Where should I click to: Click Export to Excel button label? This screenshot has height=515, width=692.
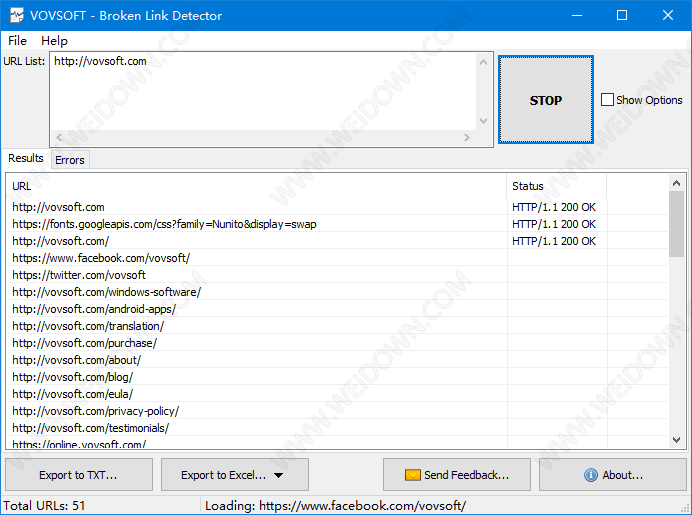223,475
